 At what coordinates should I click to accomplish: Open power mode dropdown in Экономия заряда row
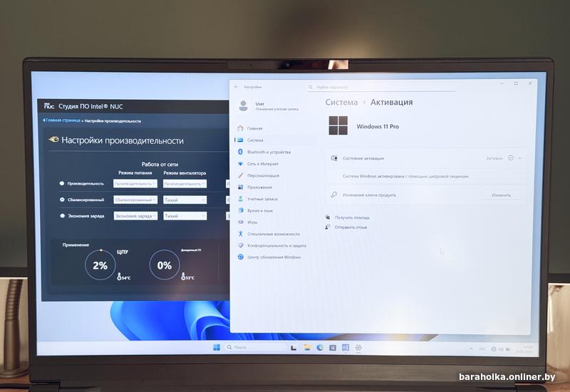coord(135,216)
